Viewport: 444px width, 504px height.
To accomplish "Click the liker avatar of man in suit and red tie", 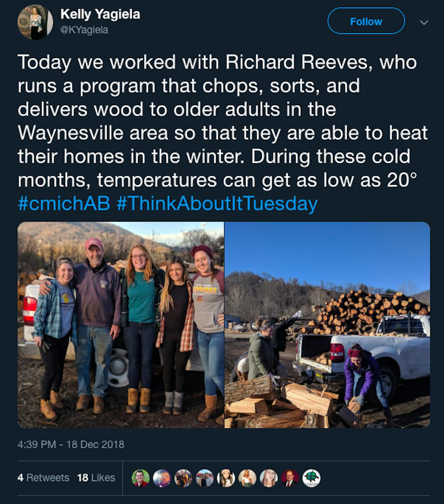I will (x=290, y=478).
